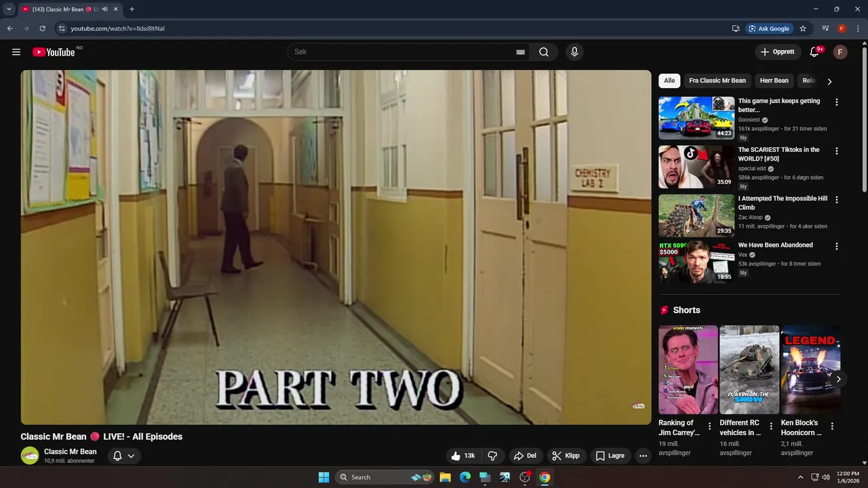Open the YouTube hamburger guide menu
Screen dimensions: 868x488
16,52
